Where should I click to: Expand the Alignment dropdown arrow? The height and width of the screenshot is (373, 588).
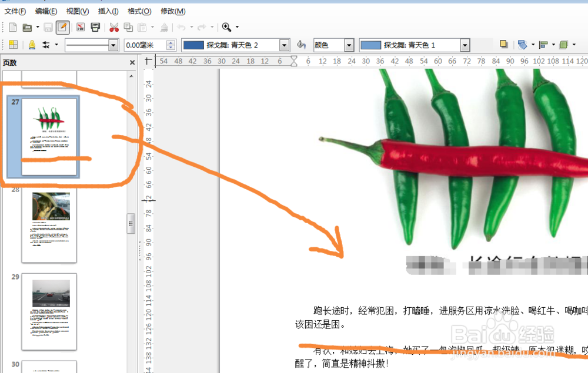[553, 45]
